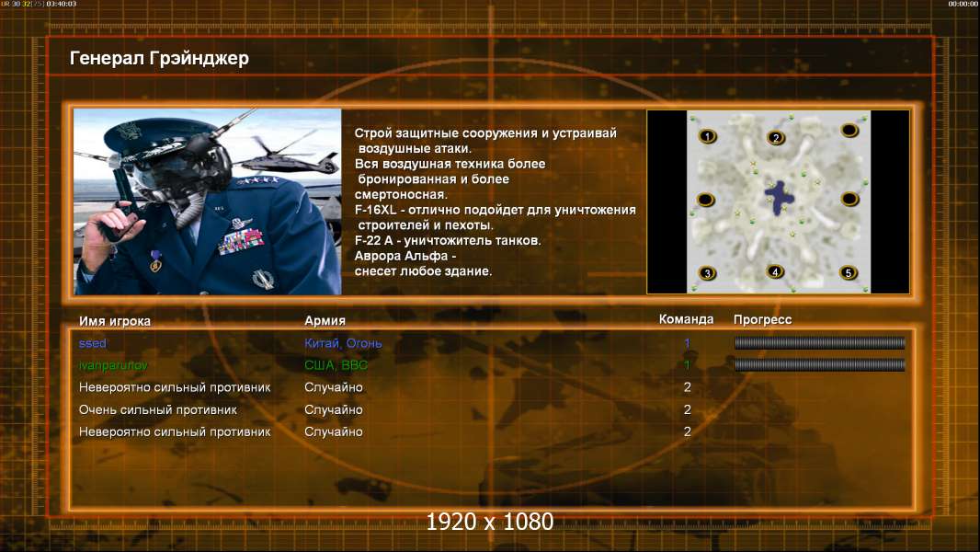Viewport: 980px width, 552px height.
Task: Click the army label Китай, Огонь
Action: click(x=343, y=343)
